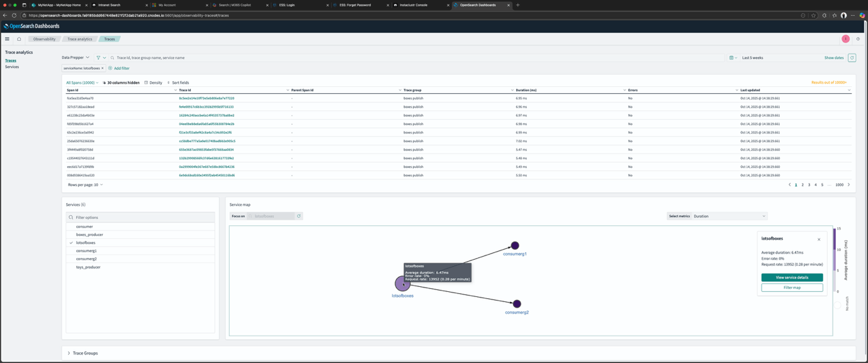
Task: Click the refresh icon beside Show dates
Action: (852, 58)
